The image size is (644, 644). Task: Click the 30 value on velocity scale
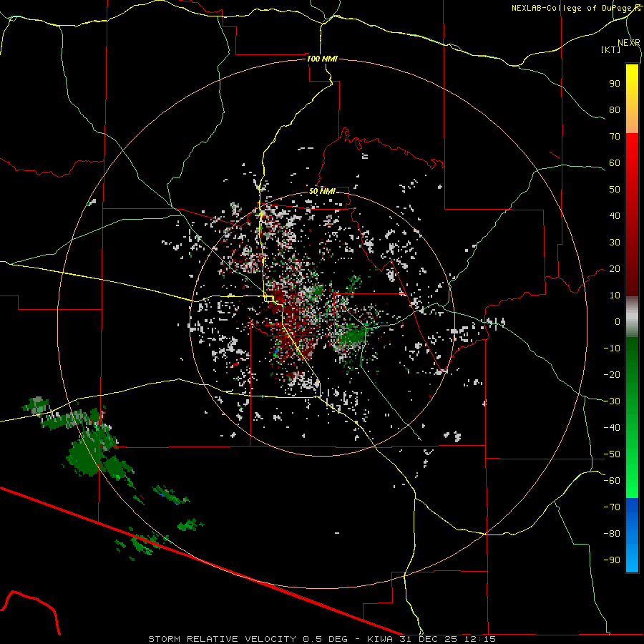pyautogui.click(x=615, y=243)
